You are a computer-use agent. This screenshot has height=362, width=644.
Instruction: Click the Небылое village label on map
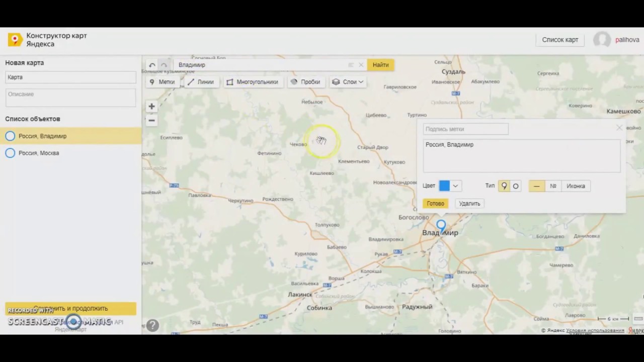311,102
